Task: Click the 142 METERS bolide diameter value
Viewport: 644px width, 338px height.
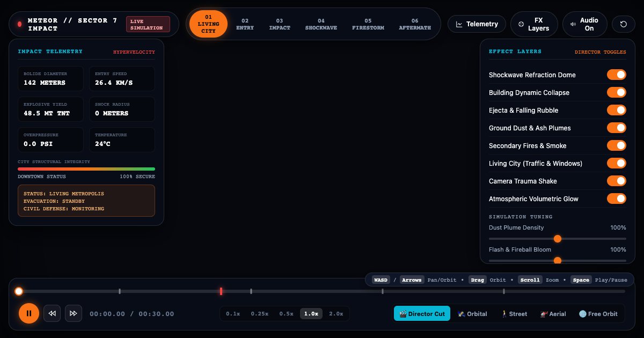Action: click(45, 83)
